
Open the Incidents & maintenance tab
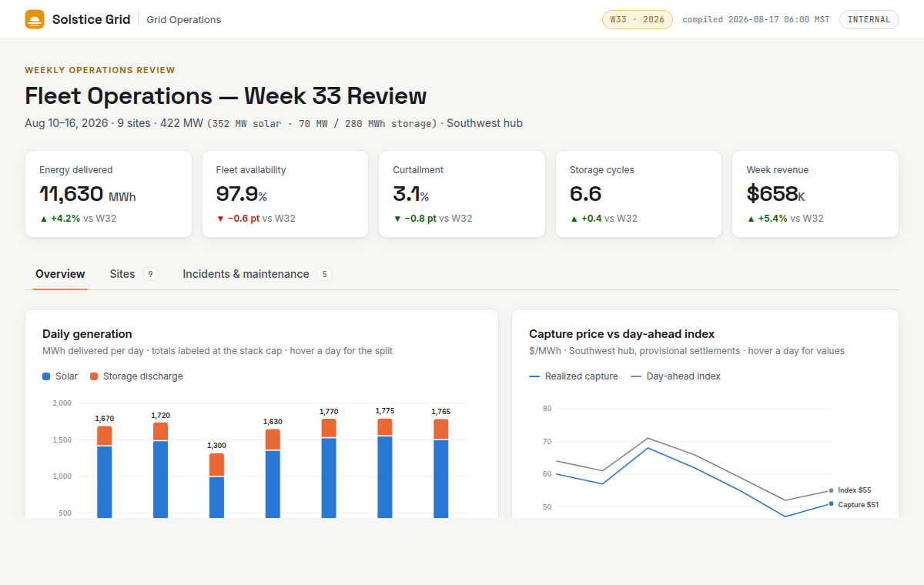257,274
